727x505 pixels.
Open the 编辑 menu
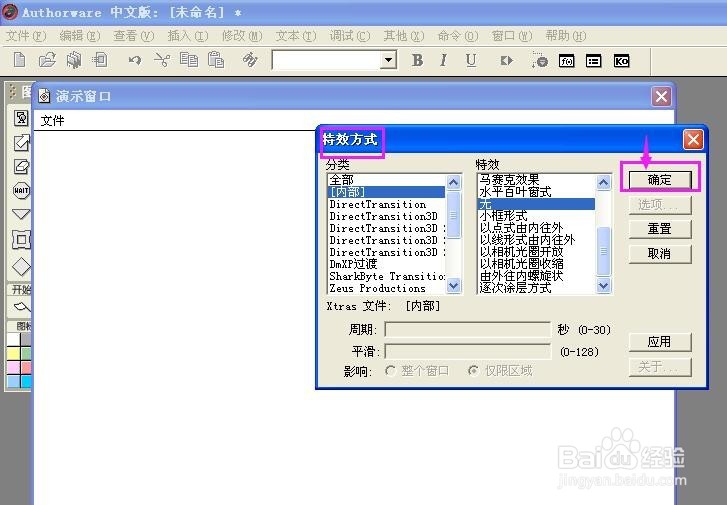click(x=80, y=36)
